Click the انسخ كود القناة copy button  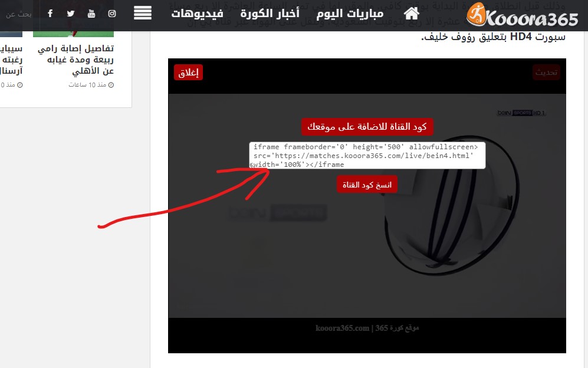click(367, 185)
